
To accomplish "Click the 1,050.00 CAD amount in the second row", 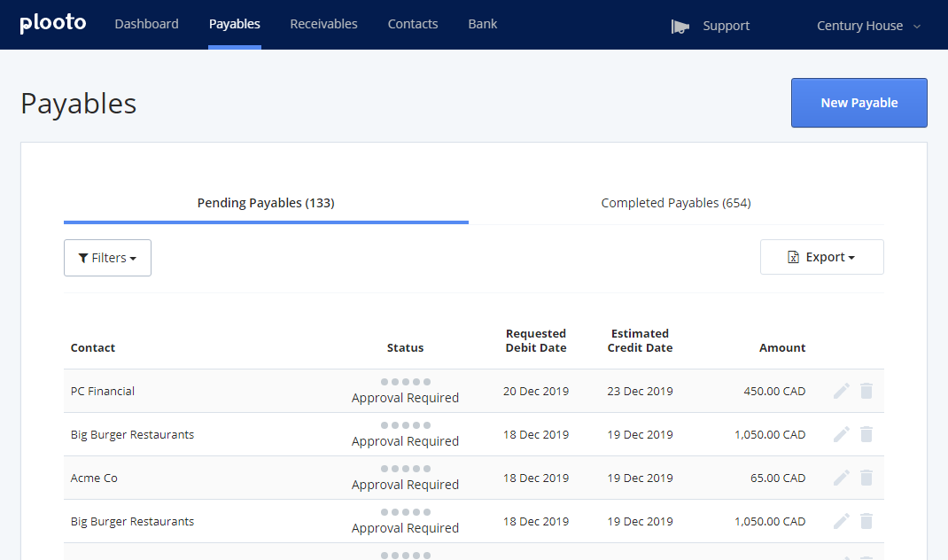I will point(770,434).
